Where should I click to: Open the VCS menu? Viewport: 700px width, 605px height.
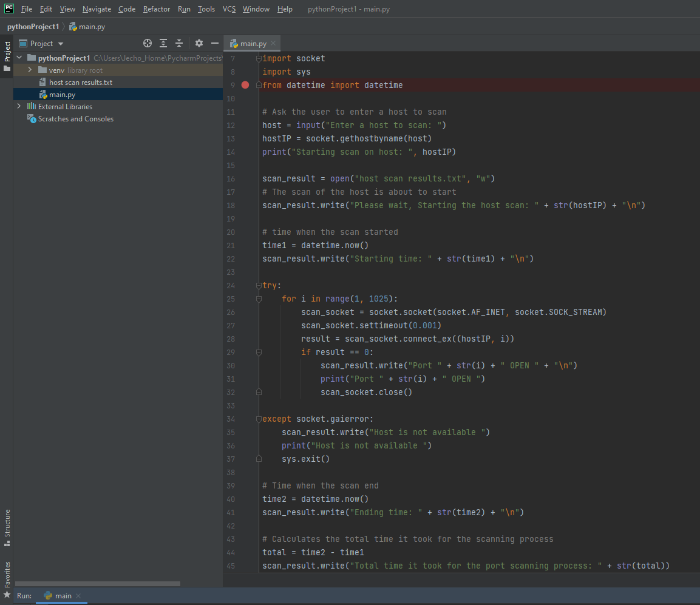pyautogui.click(x=229, y=9)
